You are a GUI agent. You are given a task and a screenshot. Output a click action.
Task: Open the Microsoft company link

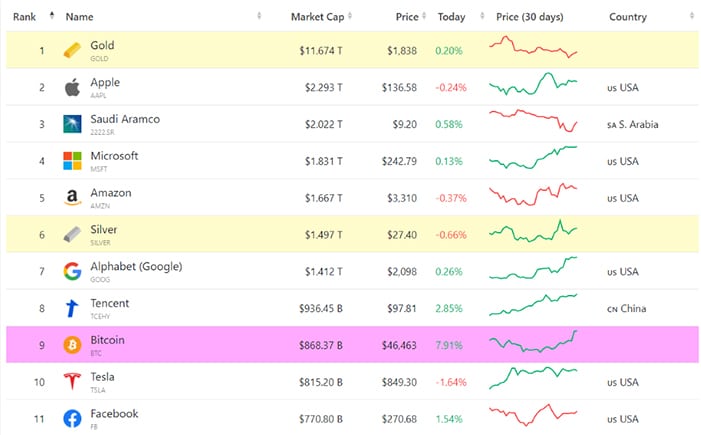coord(114,156)
